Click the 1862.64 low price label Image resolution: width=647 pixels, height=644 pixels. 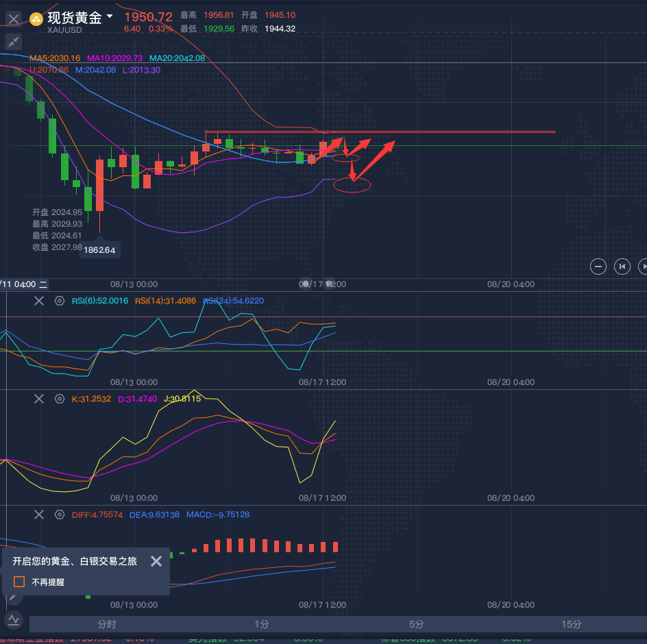99,250
